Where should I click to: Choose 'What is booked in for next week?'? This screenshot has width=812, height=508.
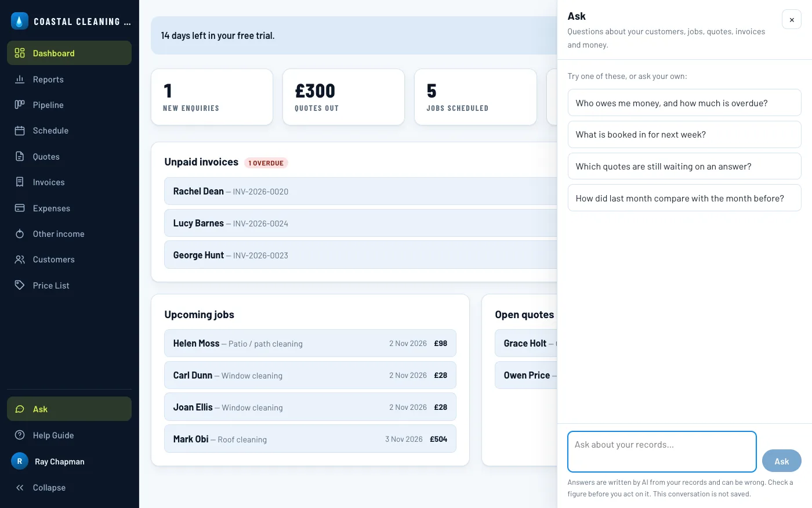[684, 134]
